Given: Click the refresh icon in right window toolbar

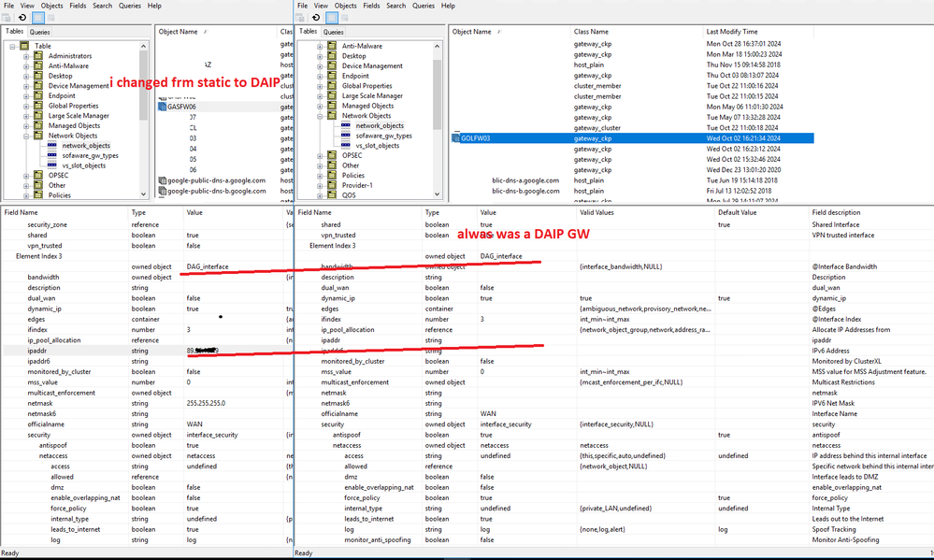Looking at the screenshot, I should (x=317, y=18).
